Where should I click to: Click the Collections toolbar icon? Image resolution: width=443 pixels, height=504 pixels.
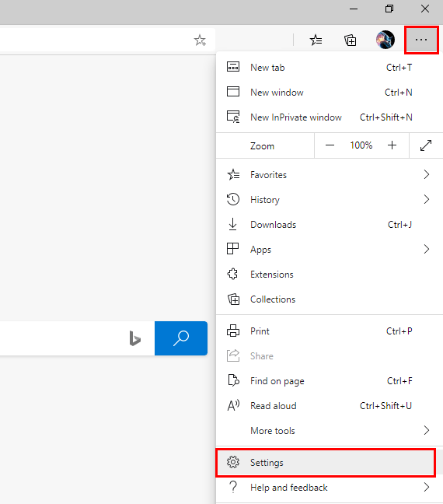[x=351, y=40]
